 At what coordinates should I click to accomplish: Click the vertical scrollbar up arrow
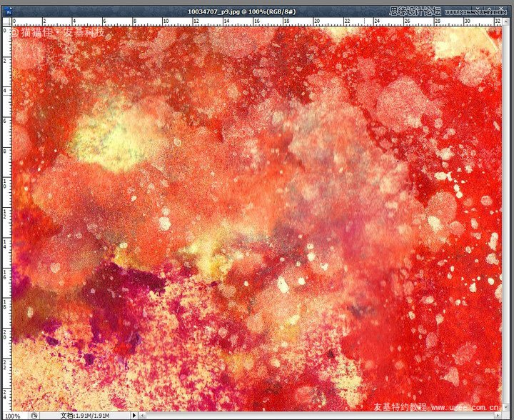[x=506, y=21]
